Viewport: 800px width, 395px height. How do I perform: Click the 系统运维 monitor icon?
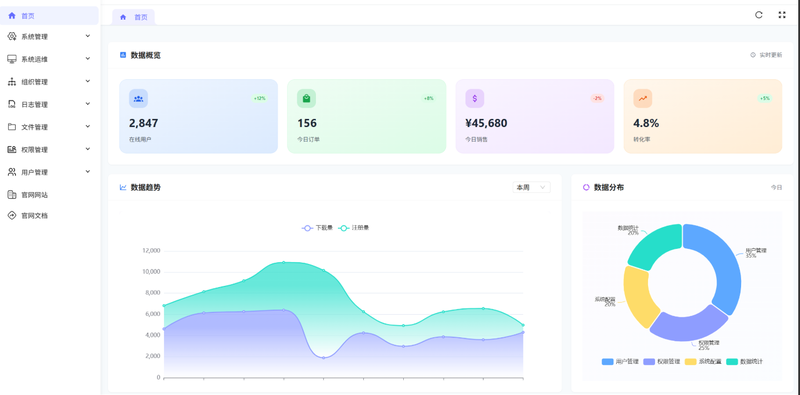[x=12, y=59]
